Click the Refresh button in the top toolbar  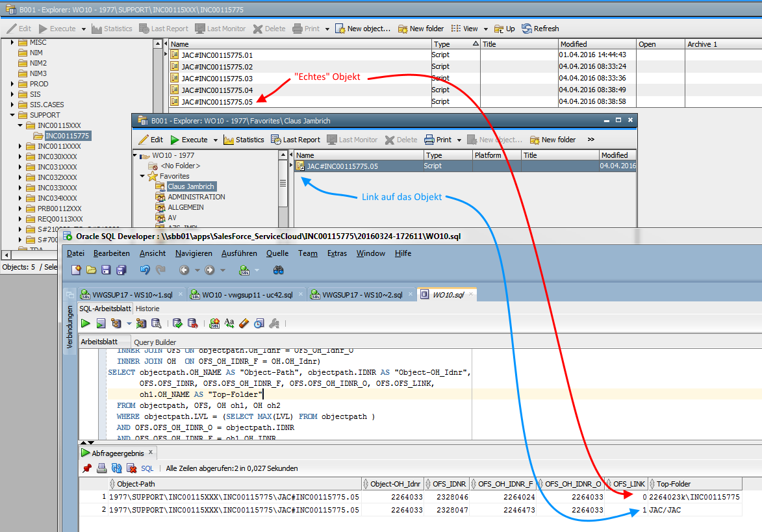coord(540,29)
